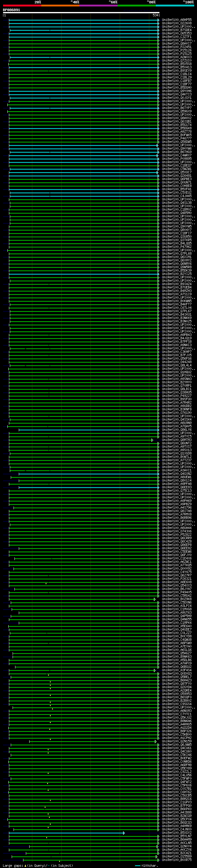Image resolution: width=197 pixels, height=868 pixels.
Task: Open hit UniRef100_O22608
Action: coord(177,24)
